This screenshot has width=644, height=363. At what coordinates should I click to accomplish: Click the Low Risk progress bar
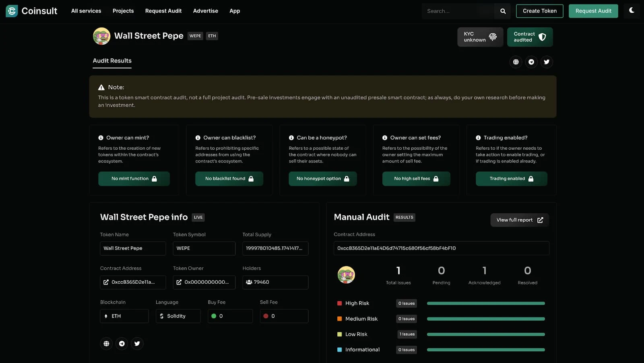(x=486, y=334)
